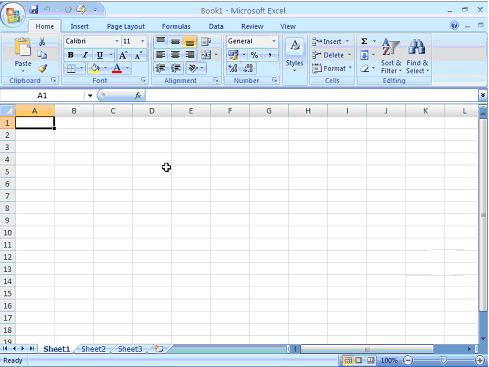
Task: Decrease cell indent
Action: tap(161, 68)
